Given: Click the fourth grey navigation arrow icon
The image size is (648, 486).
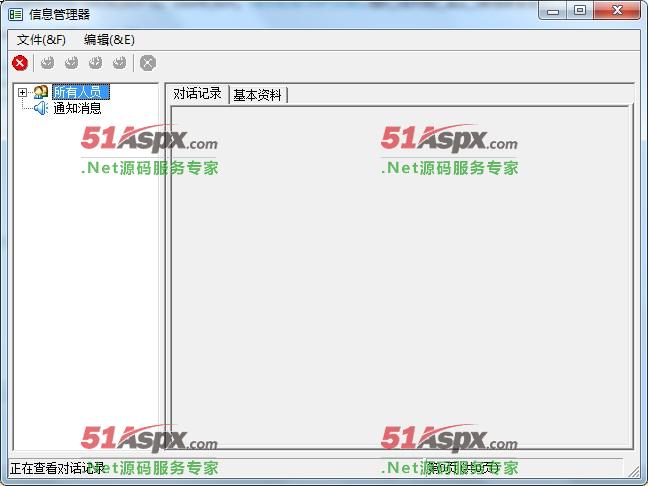Looking at the screenshot, I should (119, 63).
